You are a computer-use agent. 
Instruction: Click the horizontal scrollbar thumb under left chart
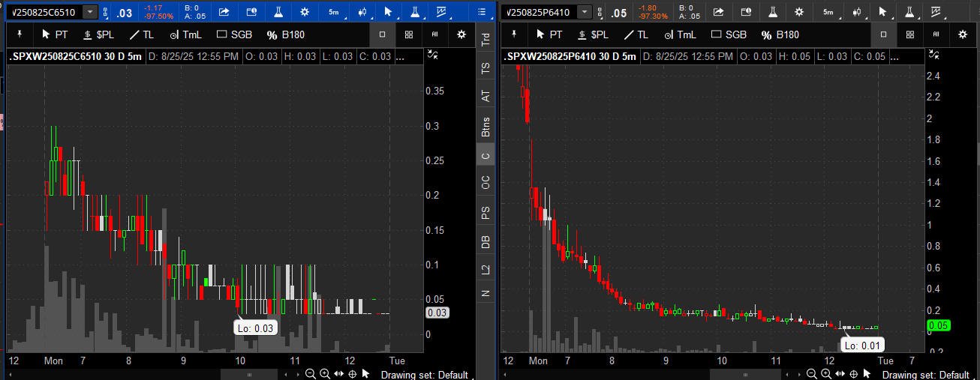coord(250,374)
